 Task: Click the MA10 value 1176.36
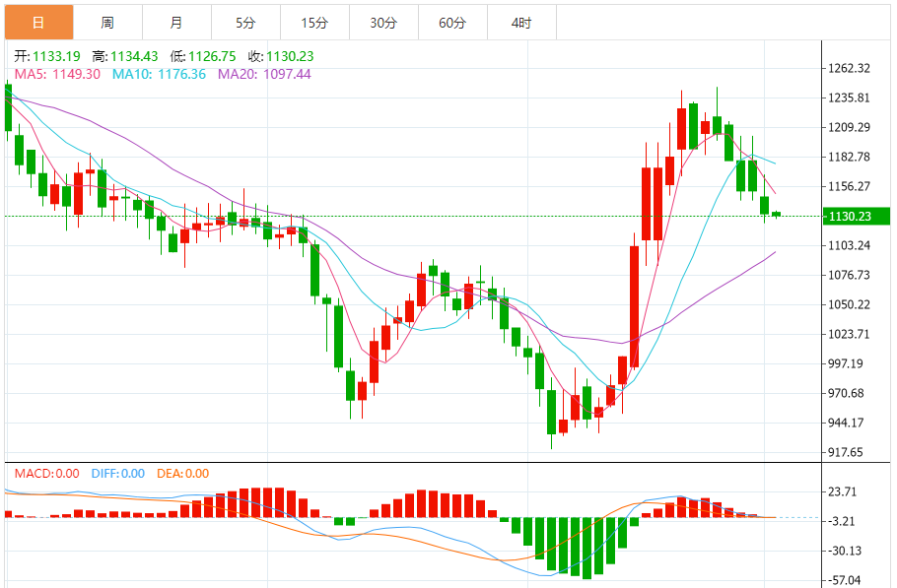tap(181, 74)
